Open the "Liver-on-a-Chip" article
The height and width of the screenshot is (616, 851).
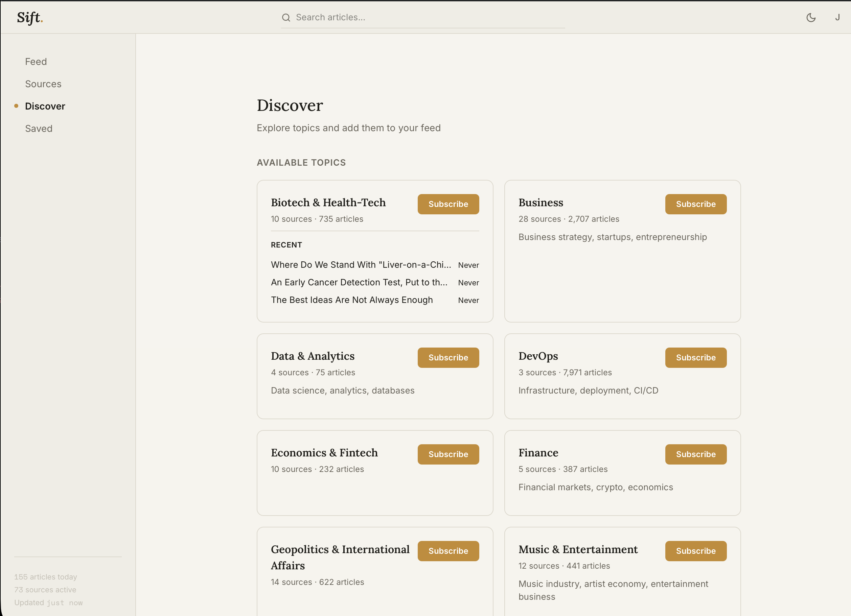361,264
